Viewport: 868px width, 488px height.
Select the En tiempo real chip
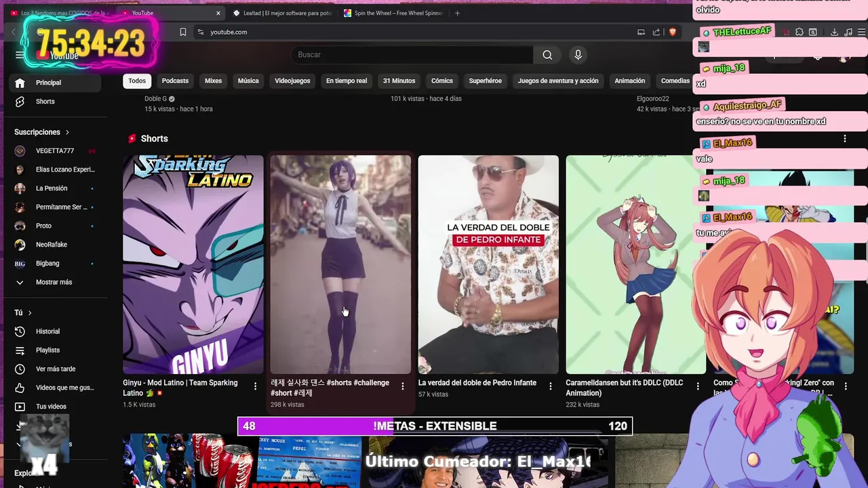347,81
